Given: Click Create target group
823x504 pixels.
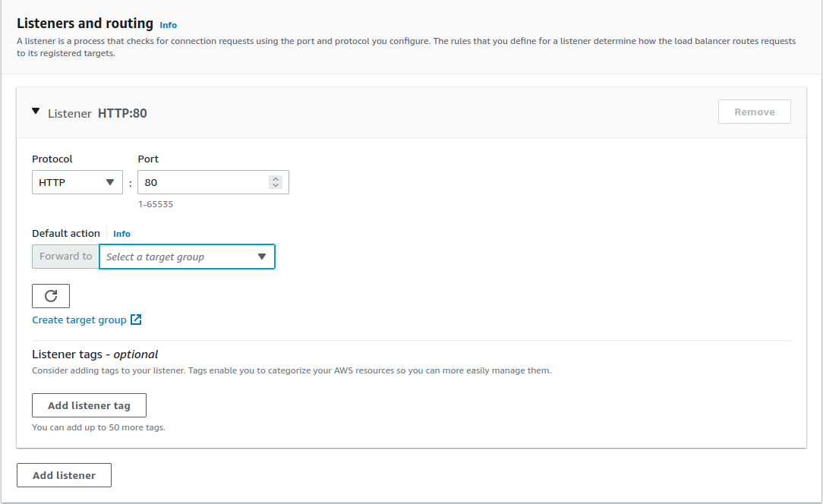Looking at the screenshot, I should click(79, 320).
